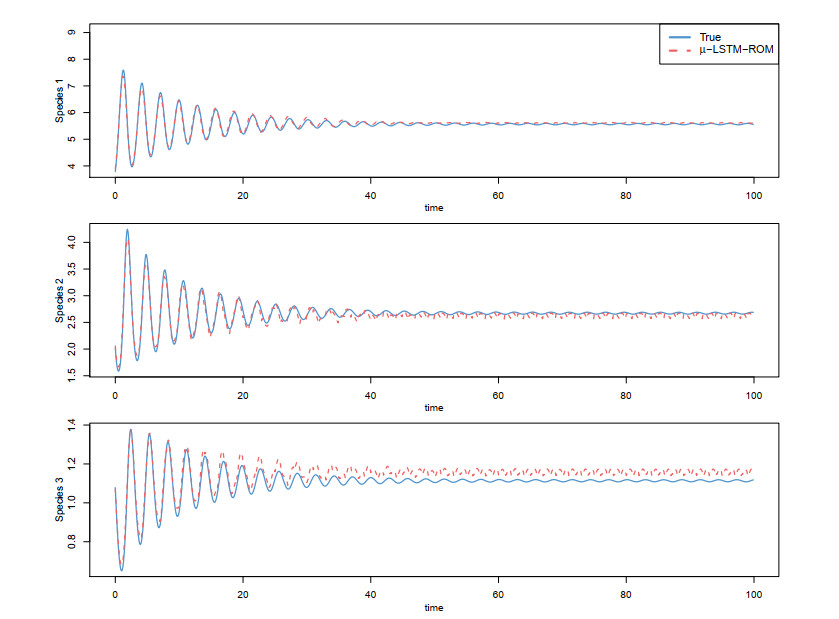Click the lowest trough in Species 3 plot
Screen dimensions: 839x619
pyautogui.click(x=121, y=570)
